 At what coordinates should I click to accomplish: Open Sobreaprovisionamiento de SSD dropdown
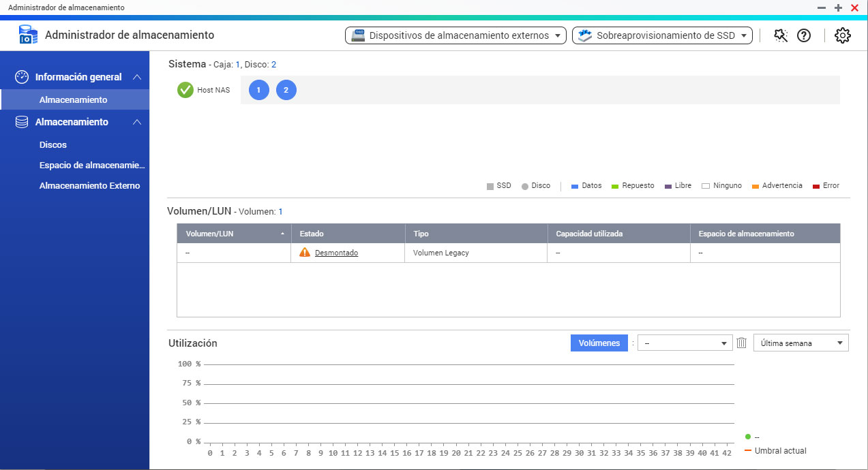(661, 35)
